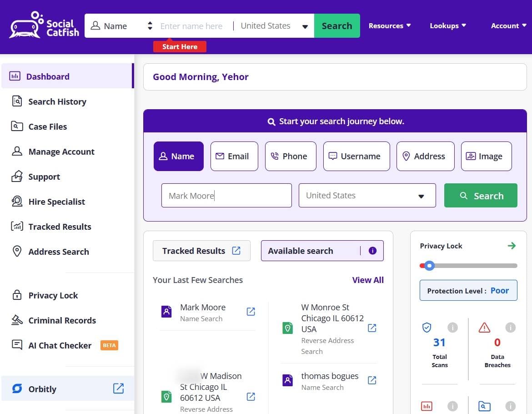This screenshot has height=414, width=532.
Task: Expand the Lookups menu
Action: tap(448, 26)
